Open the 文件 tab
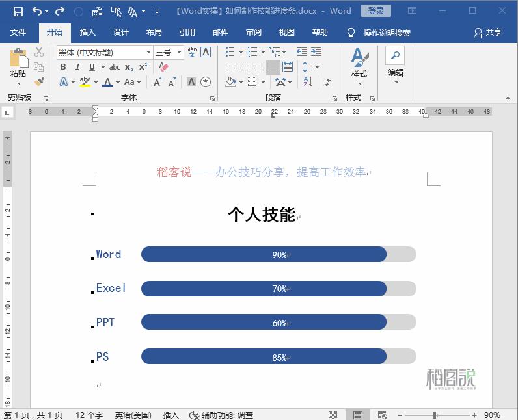Viewport: 518px width, 420px height. [x=18, y=33]
